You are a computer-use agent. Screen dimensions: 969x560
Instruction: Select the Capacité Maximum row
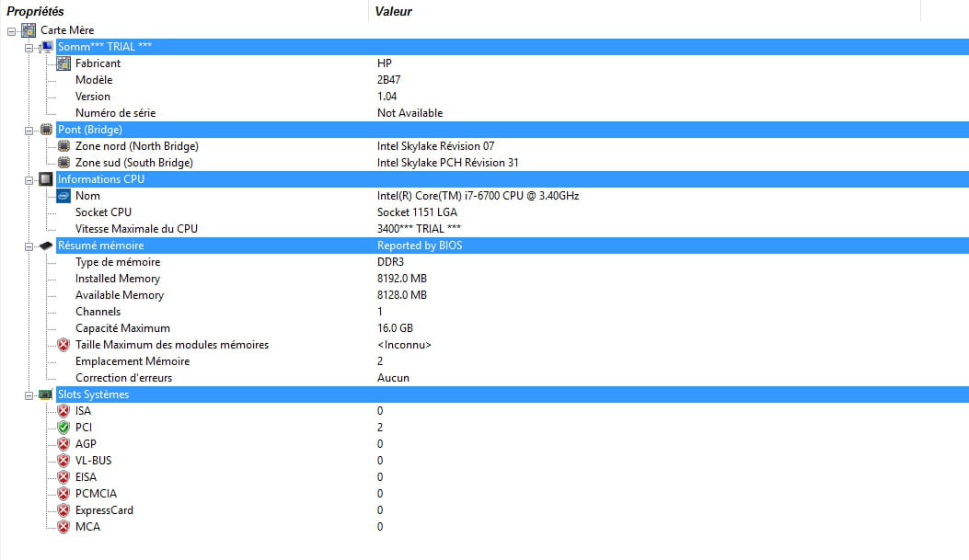tap(122, 328)
